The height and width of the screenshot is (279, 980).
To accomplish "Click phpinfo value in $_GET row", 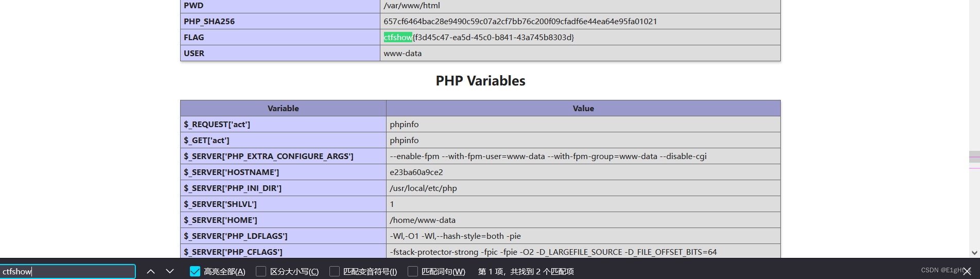I will (405, 140).
